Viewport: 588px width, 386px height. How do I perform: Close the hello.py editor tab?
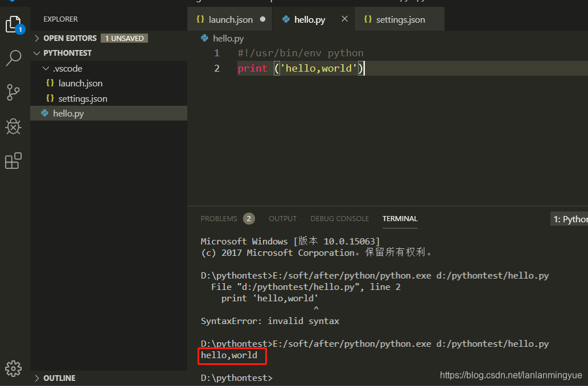point(344,19)
